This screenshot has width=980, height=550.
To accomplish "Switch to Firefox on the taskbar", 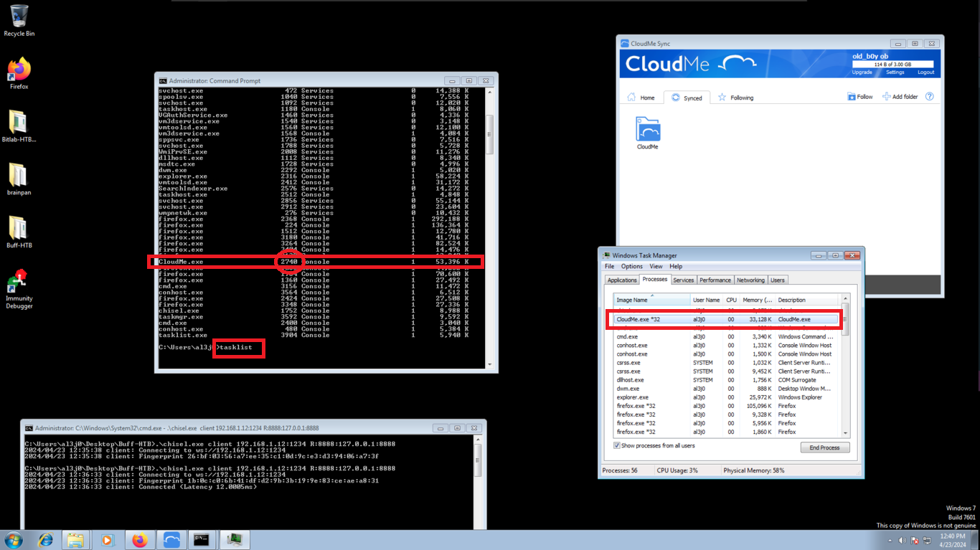I will [139, 540].
